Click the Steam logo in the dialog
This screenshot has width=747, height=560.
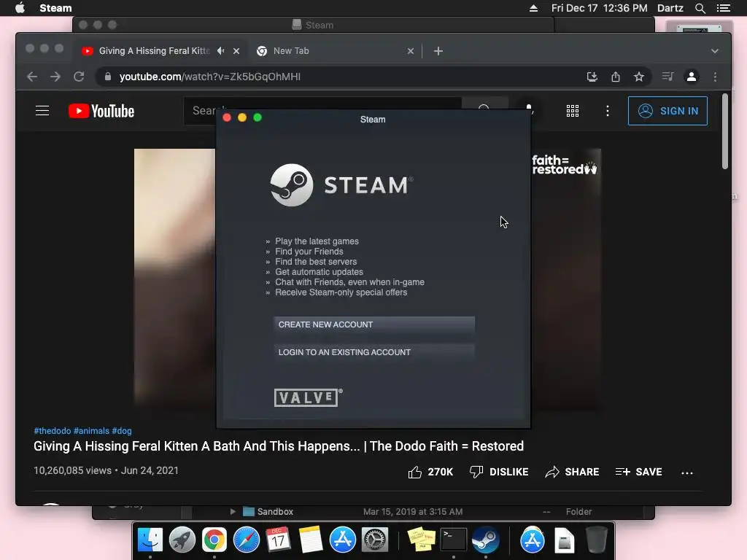pos(341,185)
